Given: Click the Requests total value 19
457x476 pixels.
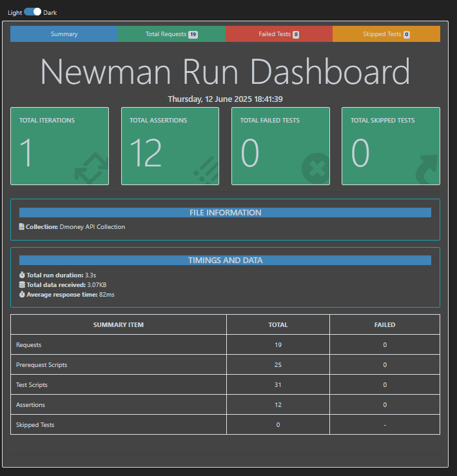Looking at the screenshot, I should click(x=278, y=344).
